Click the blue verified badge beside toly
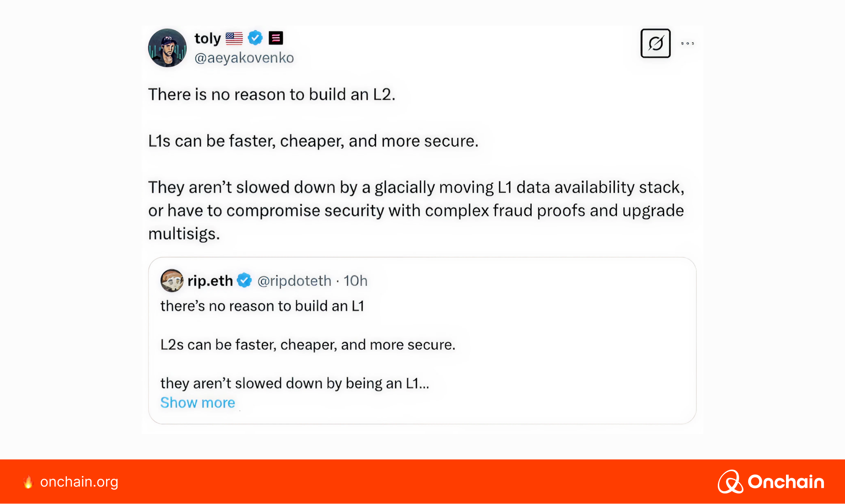Image resolution: width=845 pixels, height=504 pixels. [255, 38]
